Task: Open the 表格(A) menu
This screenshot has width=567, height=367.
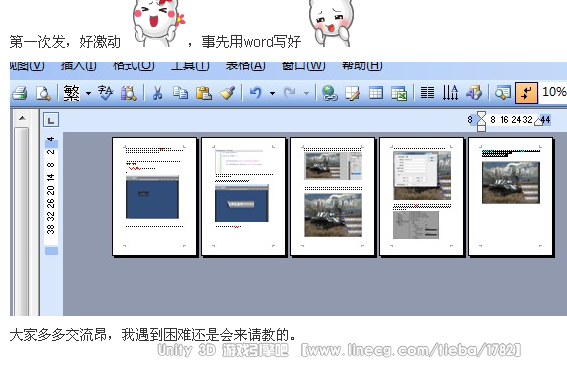Action: coord(245,66)
